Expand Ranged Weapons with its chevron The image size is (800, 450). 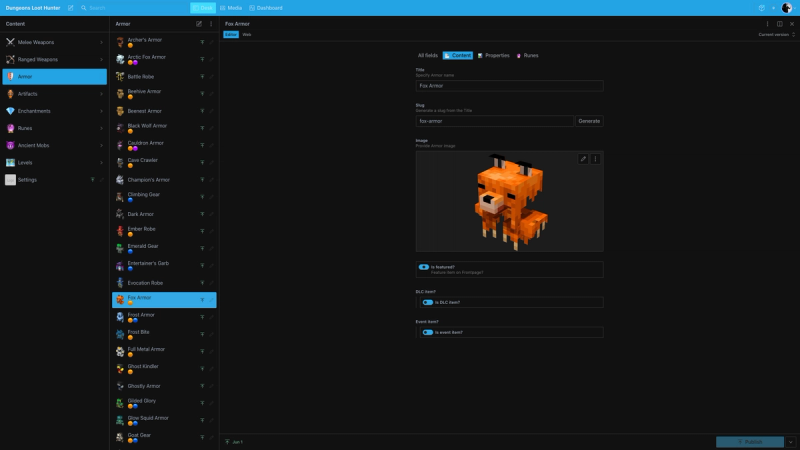pos(101,59)
